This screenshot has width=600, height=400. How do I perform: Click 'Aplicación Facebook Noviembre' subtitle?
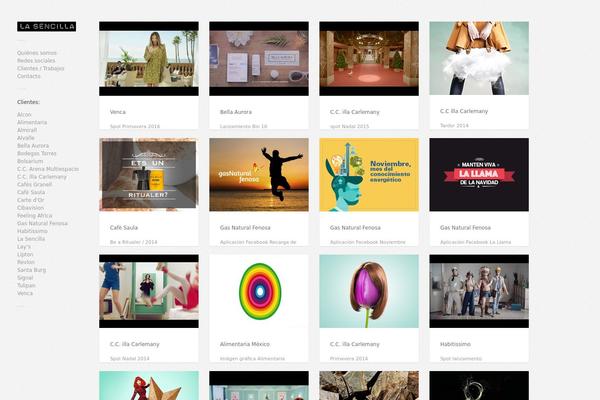coord(368,242)
